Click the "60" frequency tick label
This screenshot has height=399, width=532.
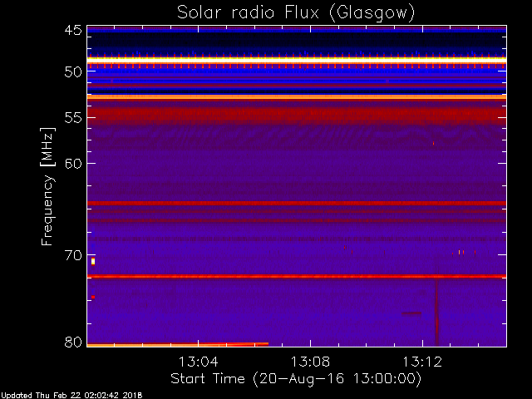click(73, 164)
